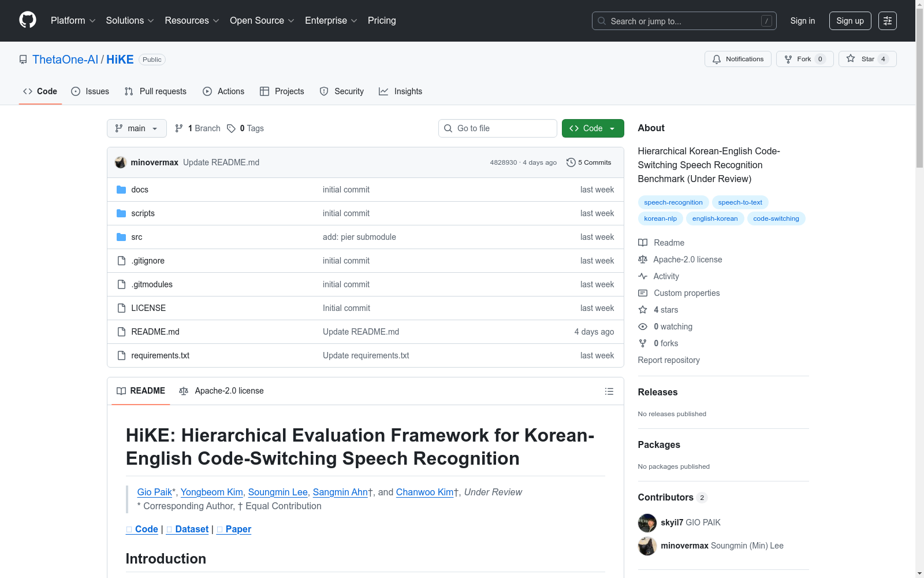Switch to the Actions tab
924x578 pixels.
click(x=223, y=91)
